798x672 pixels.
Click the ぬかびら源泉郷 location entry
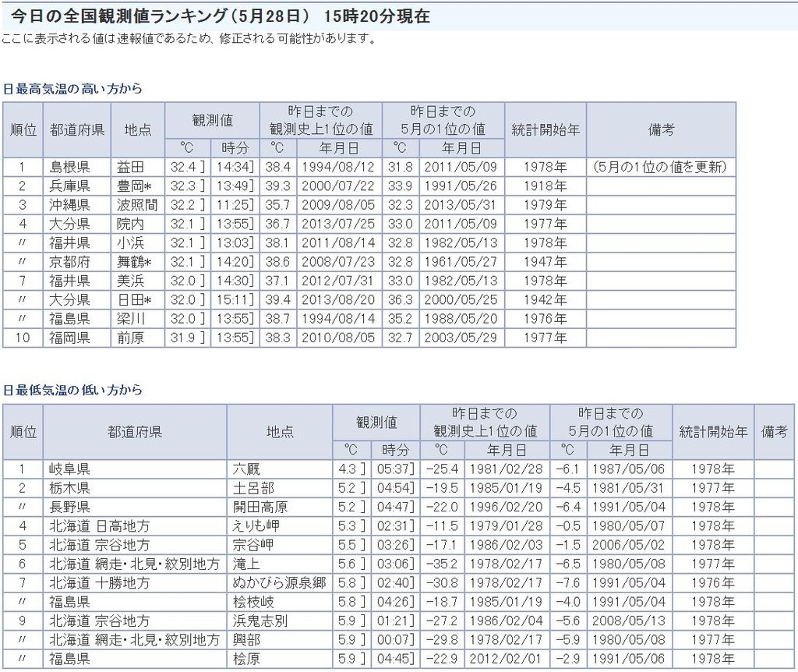click(279, 583)
